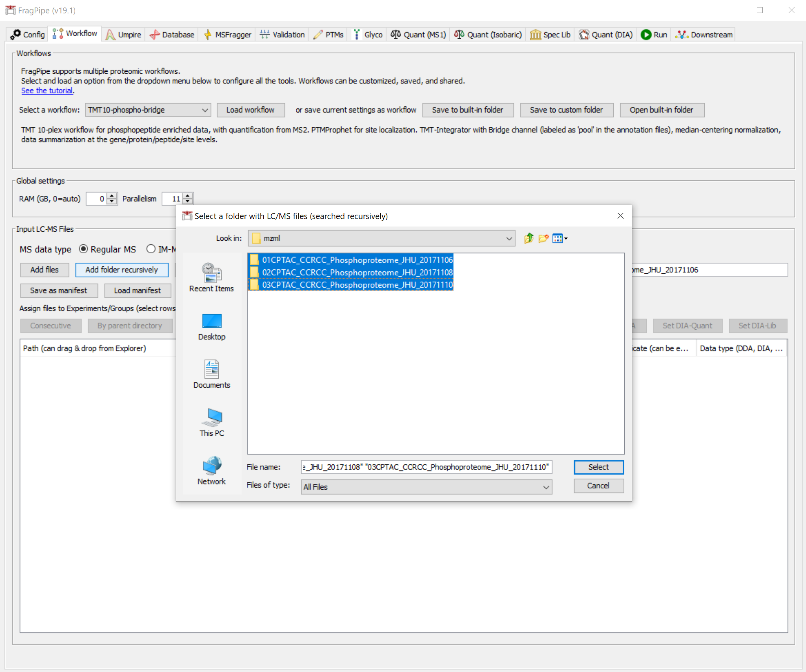
Task: Expand the Select a workflow dropdown
Action: [205, 110]
